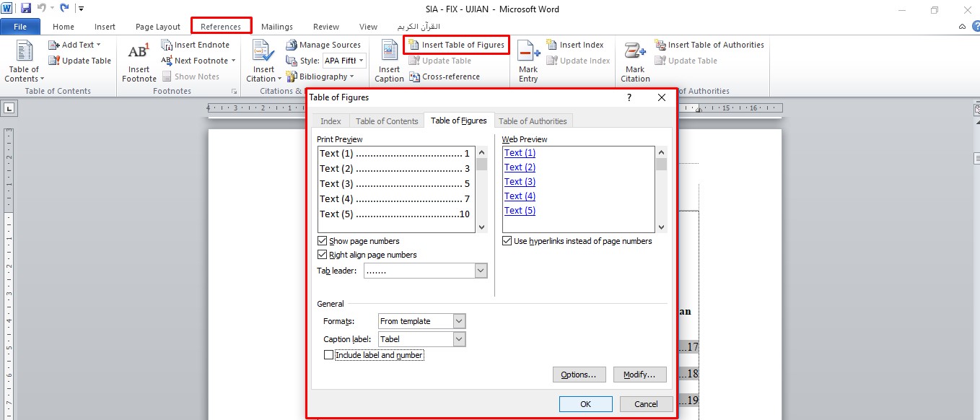Open the Formats dropdown
Screen dimensions: 980x420
pos(460,321)
